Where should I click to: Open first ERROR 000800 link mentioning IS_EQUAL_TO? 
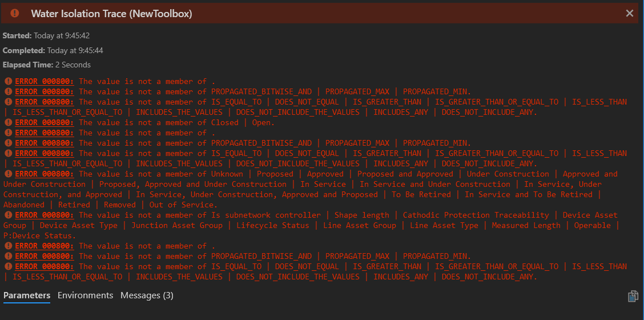point(45,102)
